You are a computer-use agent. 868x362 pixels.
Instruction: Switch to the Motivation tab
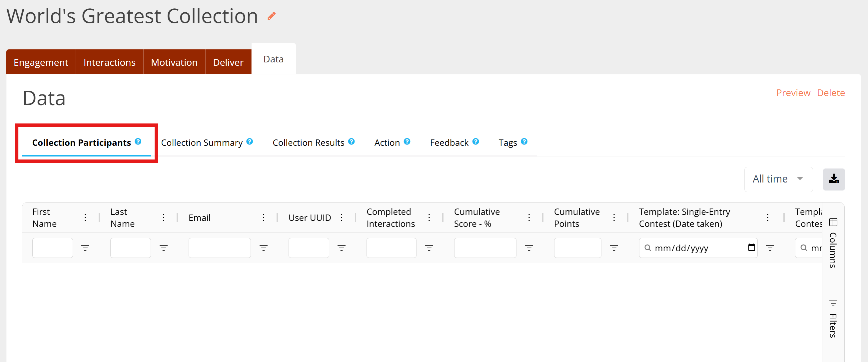(174, 62)
